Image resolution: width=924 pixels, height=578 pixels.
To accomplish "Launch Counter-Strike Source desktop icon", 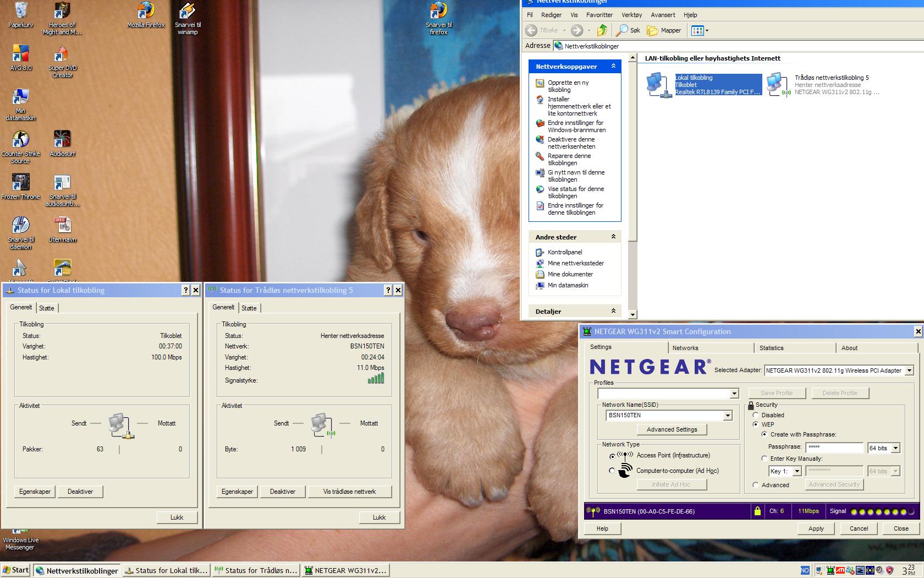I will click(x=20, y=147).
